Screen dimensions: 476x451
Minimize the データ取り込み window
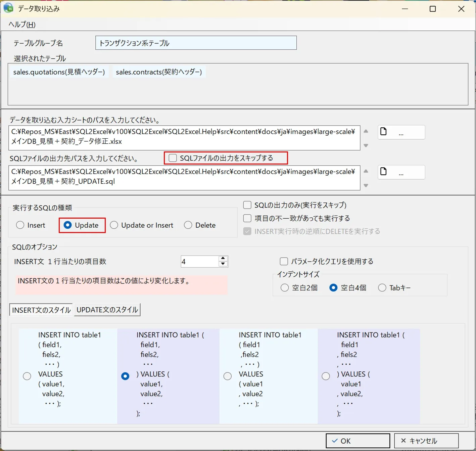[405, 9]
